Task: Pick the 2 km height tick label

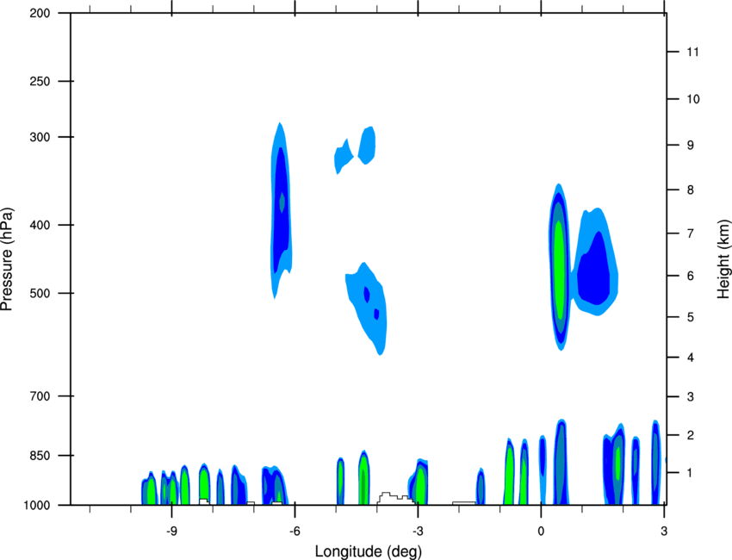Action: (691, 435)
